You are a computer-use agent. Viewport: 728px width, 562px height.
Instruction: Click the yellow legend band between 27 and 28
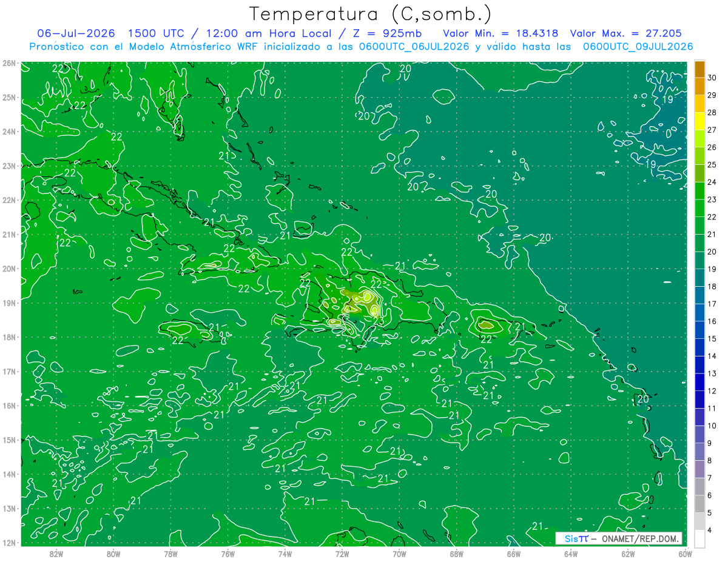point(699,121)
